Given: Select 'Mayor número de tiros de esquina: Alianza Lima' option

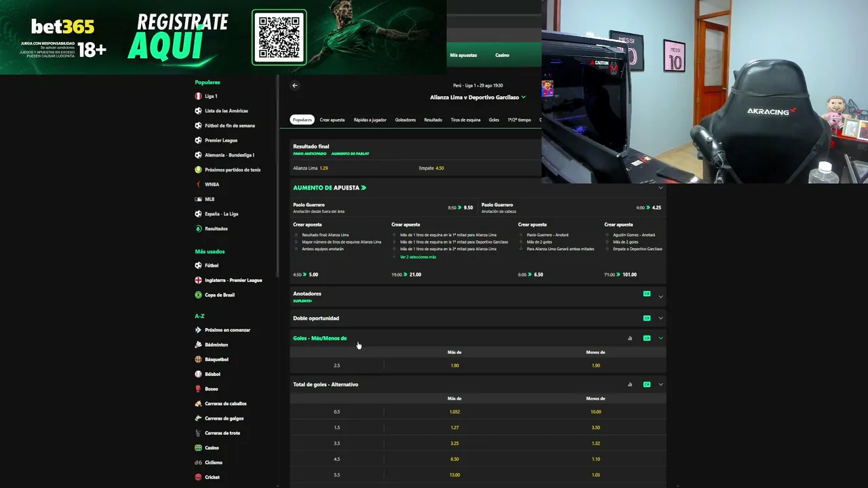Looking at the screenshot, I should tap(296, 242).
